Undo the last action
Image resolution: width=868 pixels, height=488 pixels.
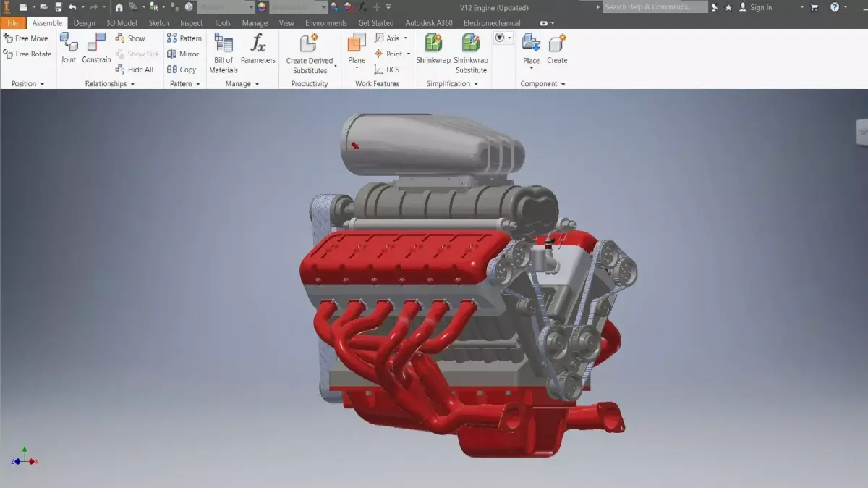[72, 7]
